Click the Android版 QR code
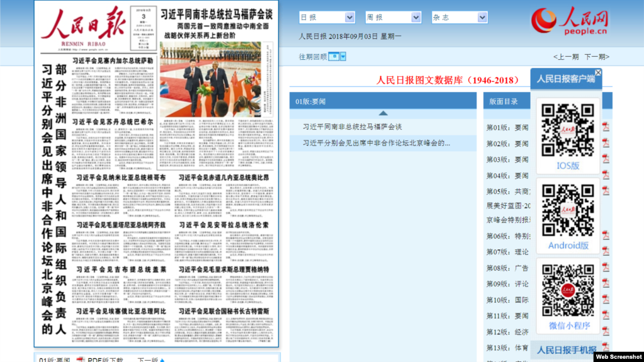The width and height of the screenshot is (644, 362). coord(568,210)
